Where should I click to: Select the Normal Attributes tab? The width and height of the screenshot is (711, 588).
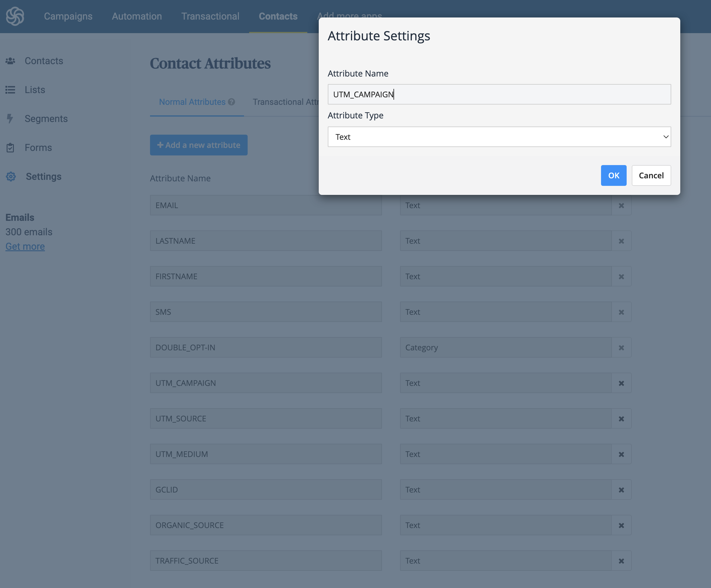192,102
